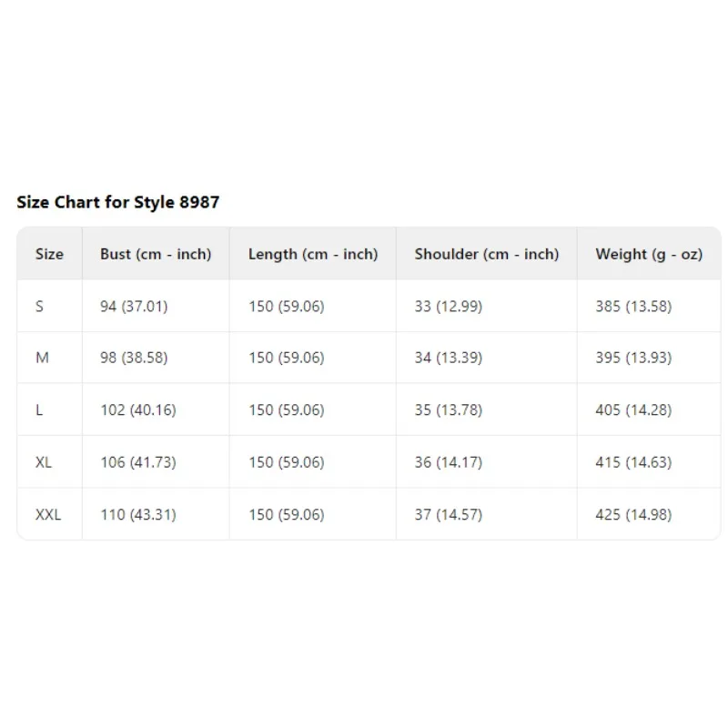728x728 pixels.
Task: Select weight value 385 (13.58)
Action: [x=633, y=307]
